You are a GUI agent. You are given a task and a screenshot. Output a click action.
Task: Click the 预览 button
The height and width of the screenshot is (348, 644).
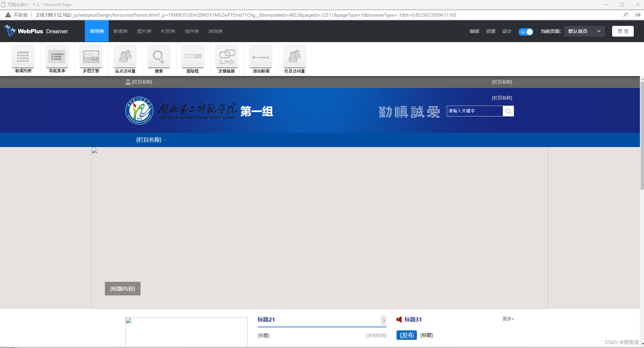[623, 31]
